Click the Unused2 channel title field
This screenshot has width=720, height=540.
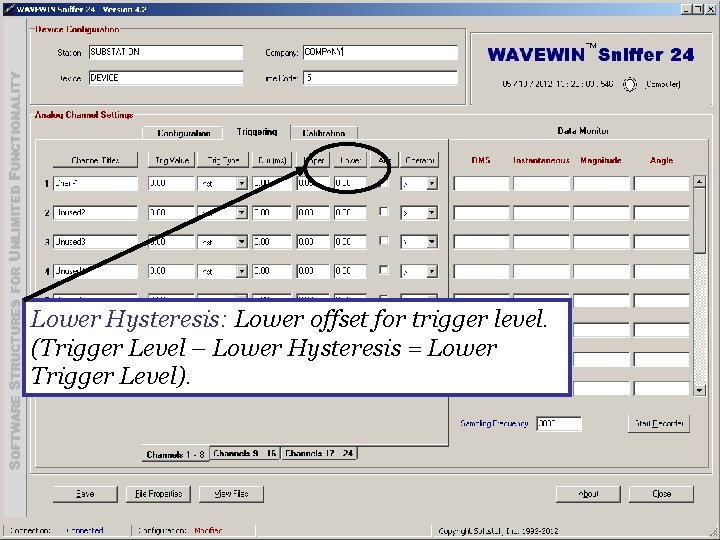pos(95,213)
